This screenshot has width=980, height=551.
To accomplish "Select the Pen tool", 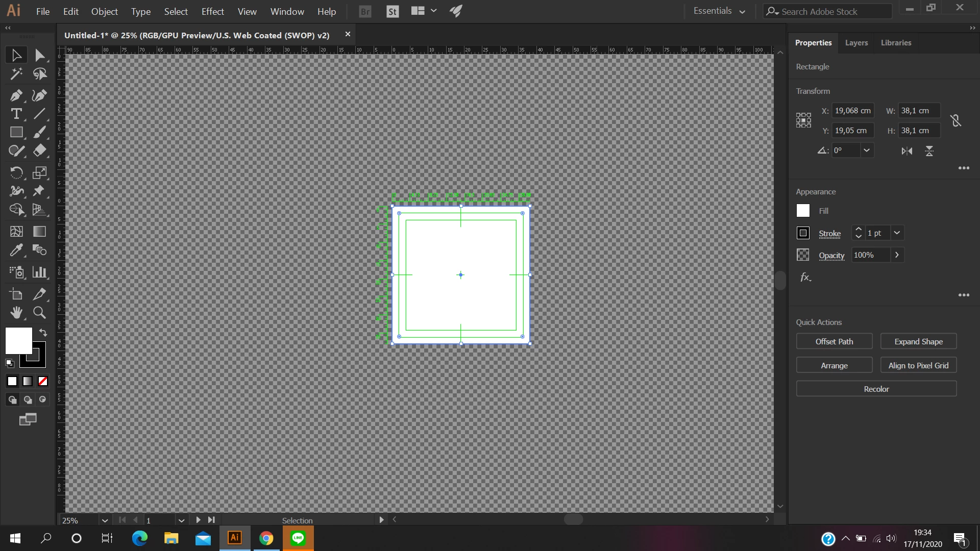I will tap(16, 95).
